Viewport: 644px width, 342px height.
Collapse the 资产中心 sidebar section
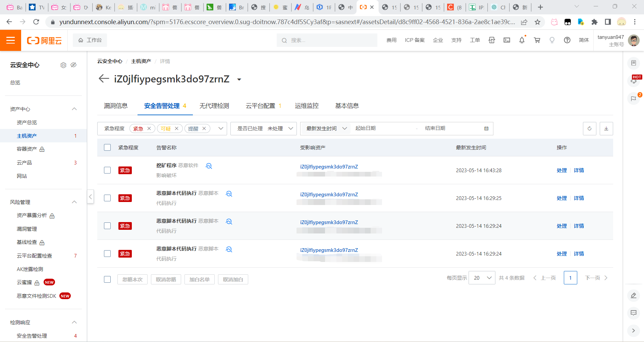[74, 109]
